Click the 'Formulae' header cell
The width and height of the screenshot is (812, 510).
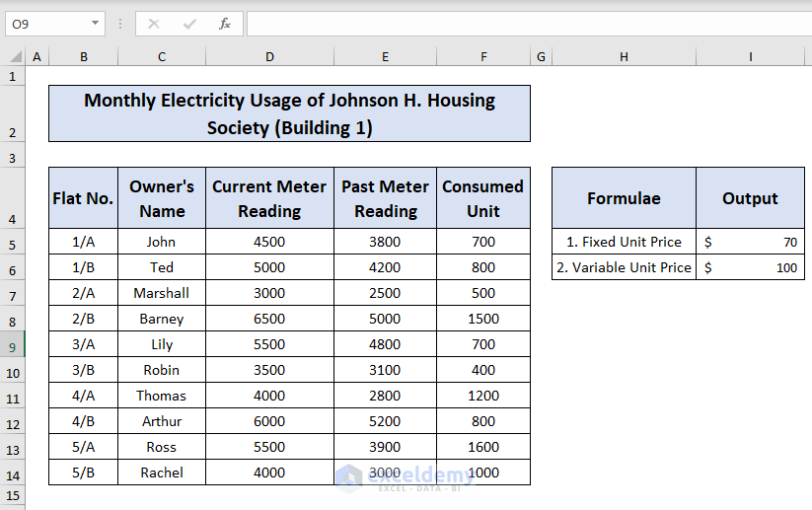(x=624, y=198)
